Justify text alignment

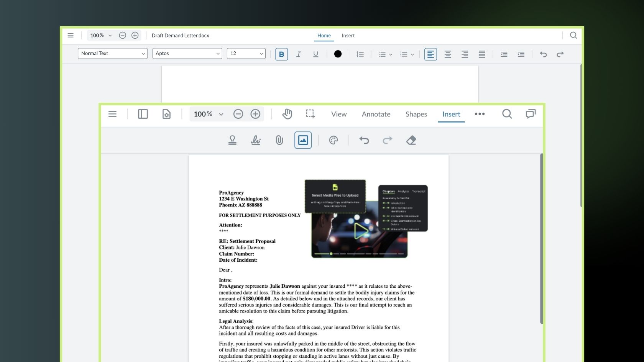tap(482, 54)
